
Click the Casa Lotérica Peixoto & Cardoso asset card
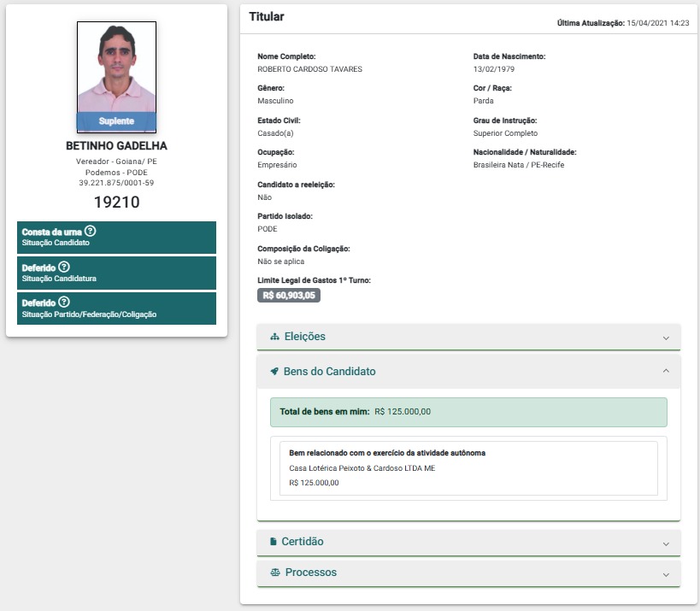(468, 468)
